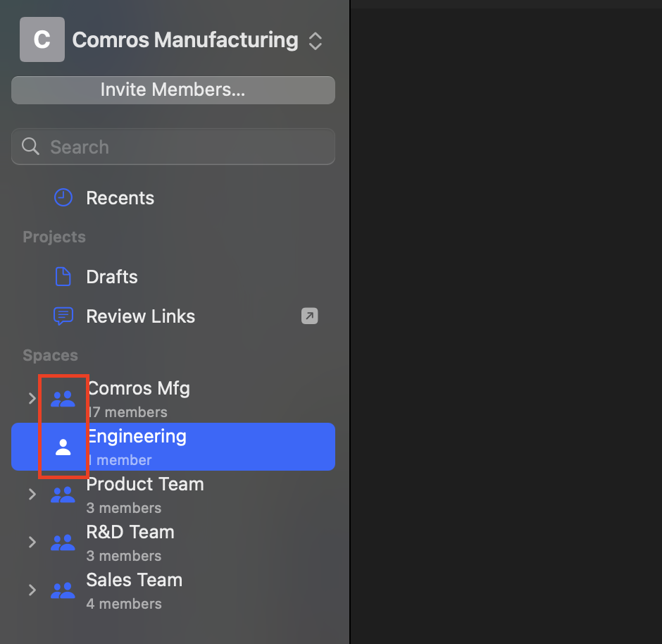Viewport: 662px width, 644px height.
Task: Click the Invite Members button
Action: (173, 90)
